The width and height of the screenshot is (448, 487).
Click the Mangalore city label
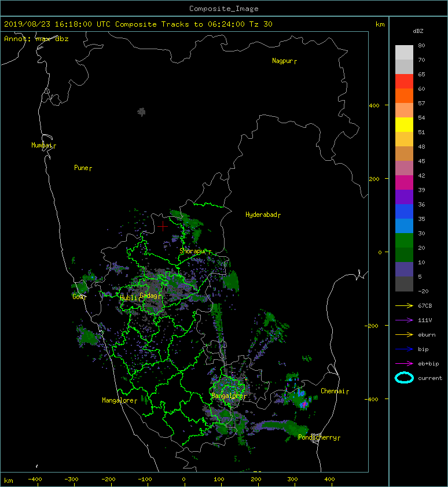[118, 400]
